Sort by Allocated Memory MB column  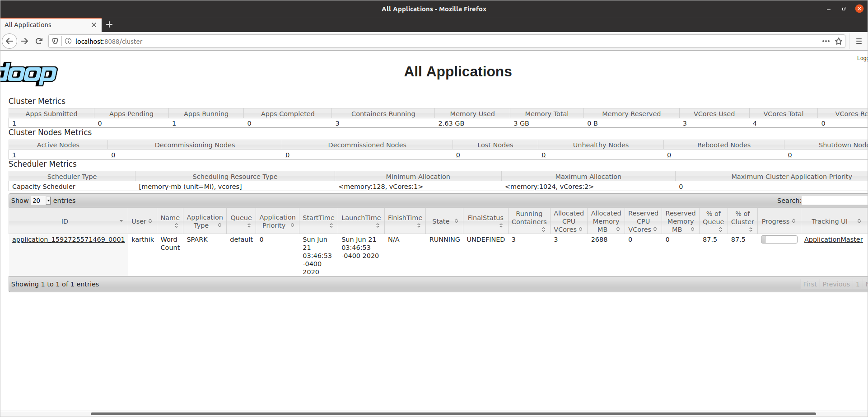coord(606,221)
